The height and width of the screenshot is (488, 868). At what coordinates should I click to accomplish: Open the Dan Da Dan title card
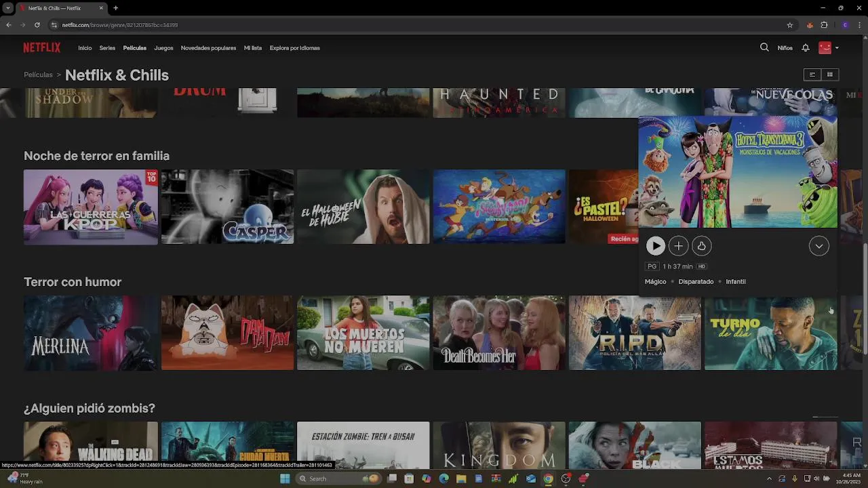point(227,333)
